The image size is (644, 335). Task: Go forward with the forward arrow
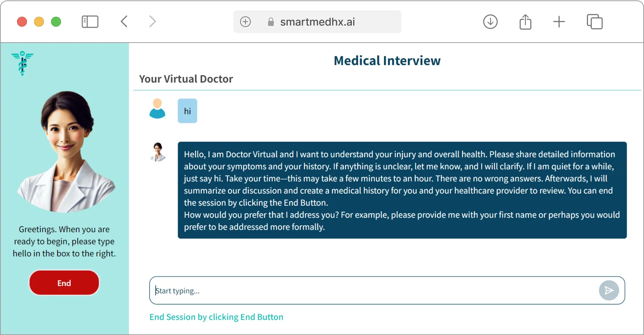click(152, 22)
